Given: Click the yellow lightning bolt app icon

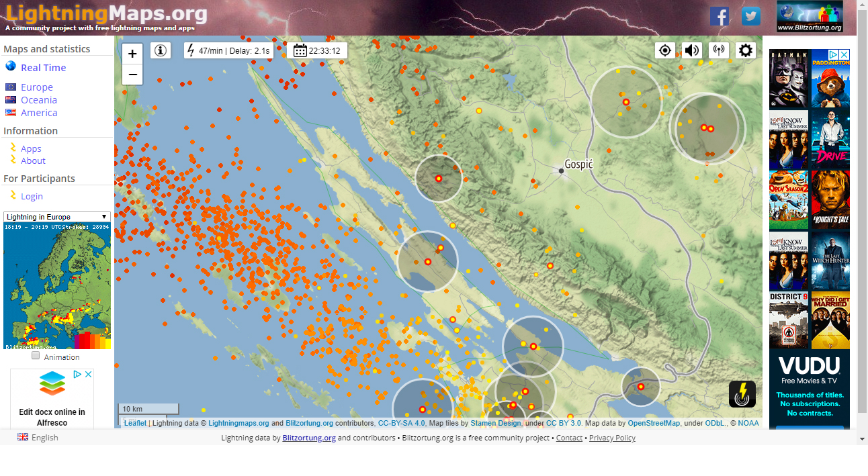Looking at the screenshot, I should coord(742,394).
